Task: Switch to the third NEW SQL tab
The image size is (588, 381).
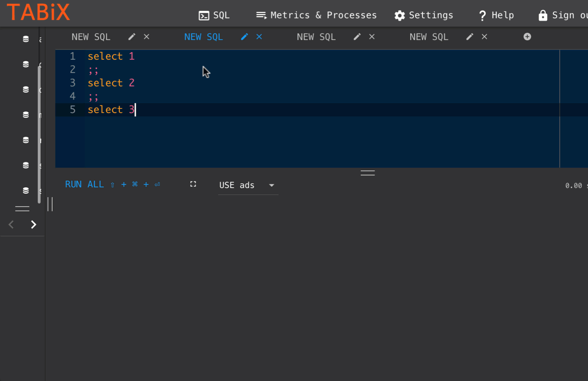Action: (x=316, y=36)
